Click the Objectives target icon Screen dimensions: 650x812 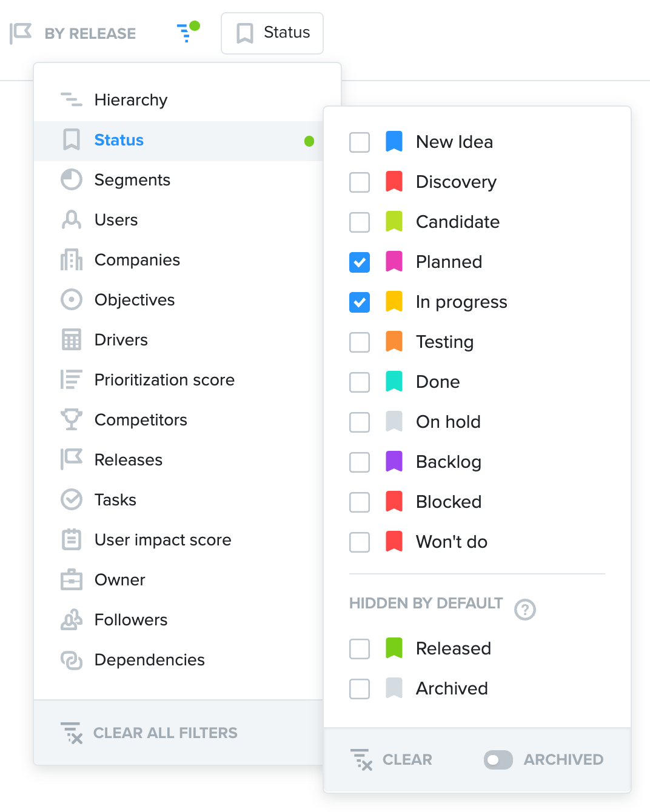tap(72, 300)
